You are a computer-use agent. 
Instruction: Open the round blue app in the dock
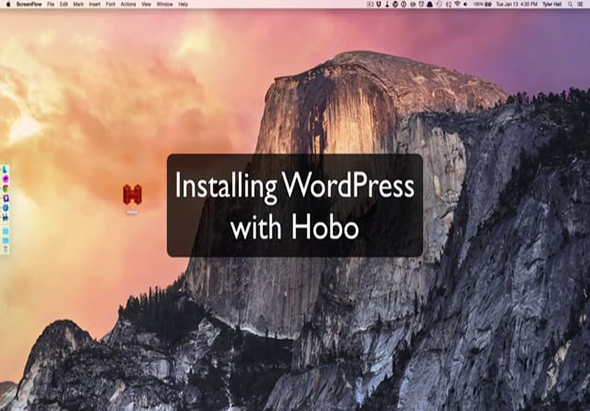coord(5,207)
